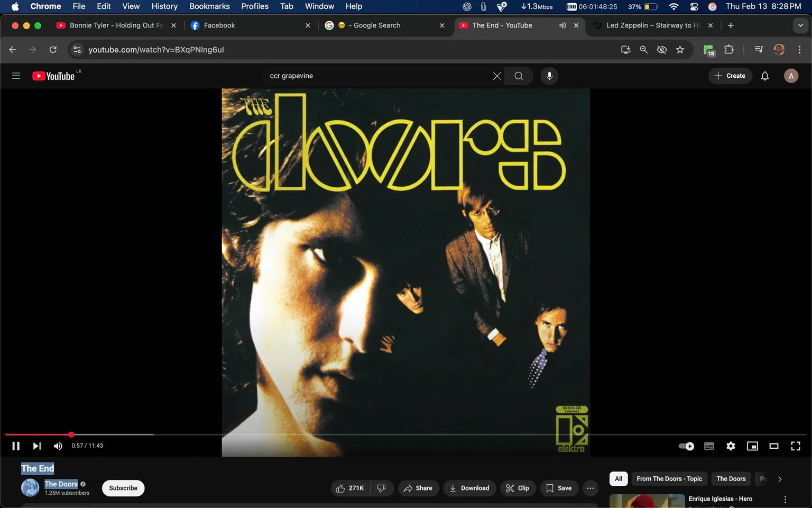Open the video playback settings gear

click(x=731, y=446)
